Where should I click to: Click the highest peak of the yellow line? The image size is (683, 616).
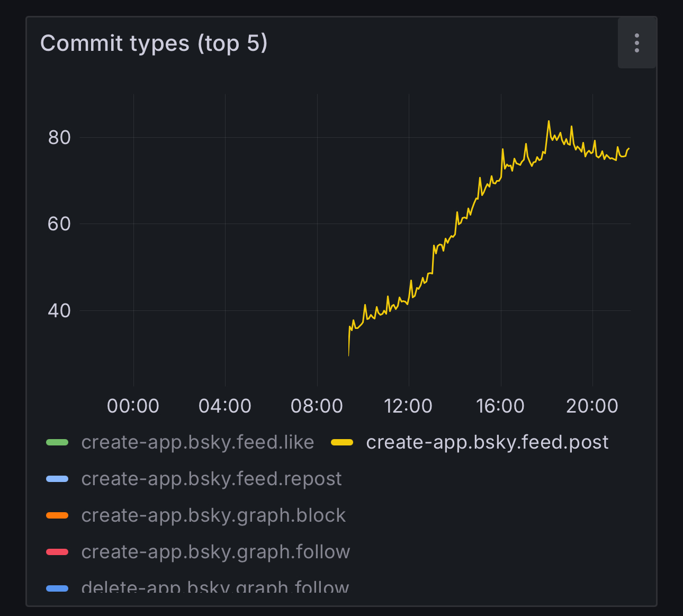click(549, 121)
